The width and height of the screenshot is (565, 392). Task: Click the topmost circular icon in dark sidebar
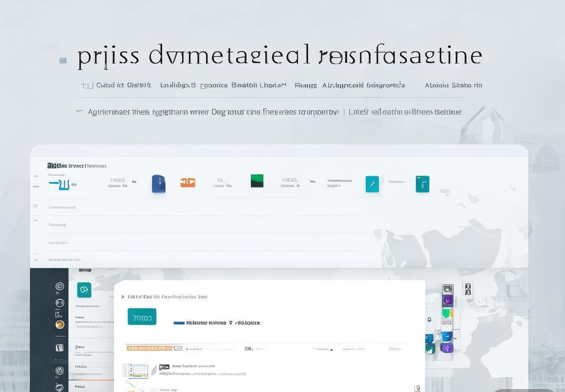tap(60, 286)
